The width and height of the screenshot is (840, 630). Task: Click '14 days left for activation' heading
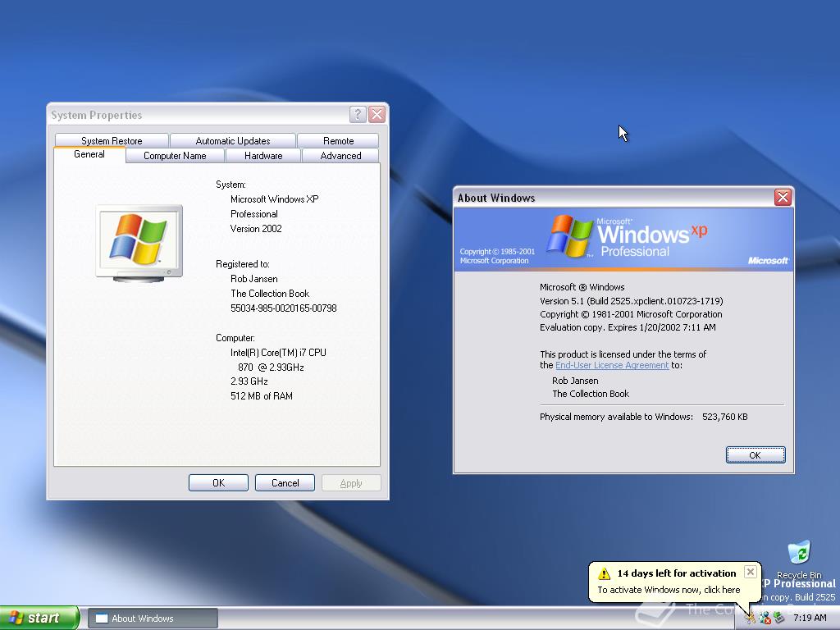tap(677, 573)
